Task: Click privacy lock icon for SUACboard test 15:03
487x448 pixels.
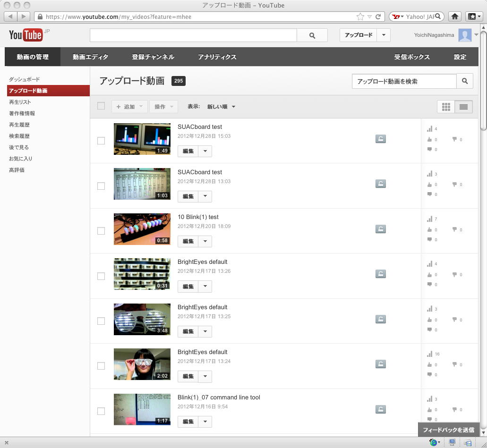Action: pos(380,139)
